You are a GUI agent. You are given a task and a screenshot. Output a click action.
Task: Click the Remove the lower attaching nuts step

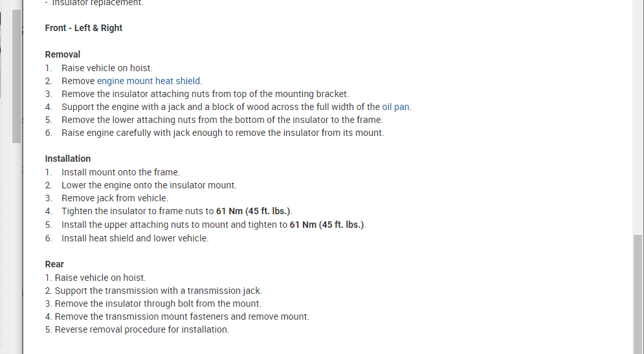point(221,120)
